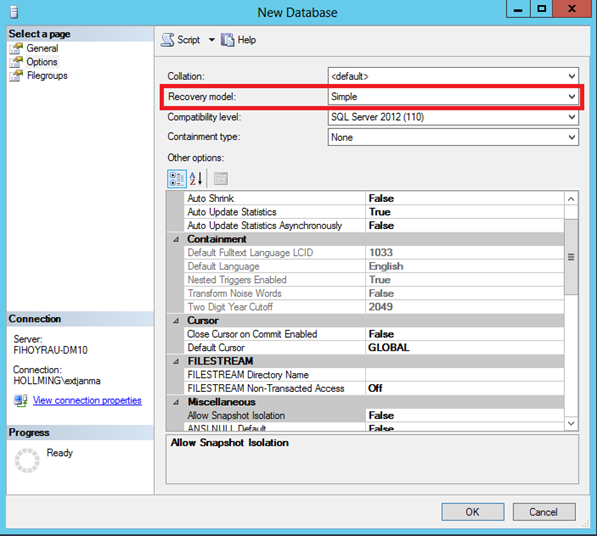Maximize the New Database dialog
This screenshot has height=536, width=597.
pos(541,9)
